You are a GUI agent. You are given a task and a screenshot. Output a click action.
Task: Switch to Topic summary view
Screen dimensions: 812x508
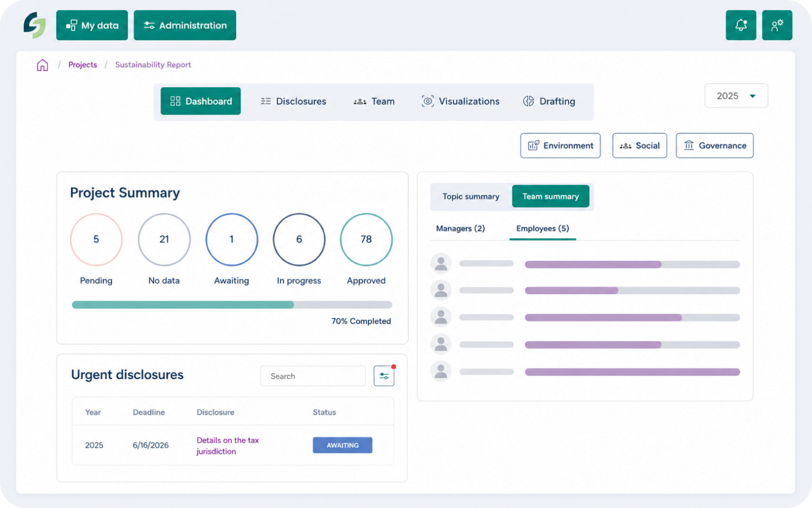471,196
